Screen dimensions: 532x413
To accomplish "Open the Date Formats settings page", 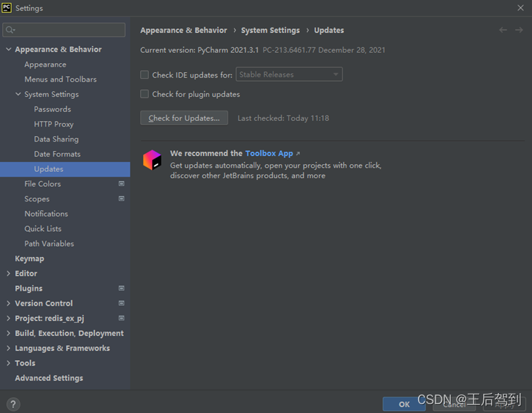I will pos(57,154).
